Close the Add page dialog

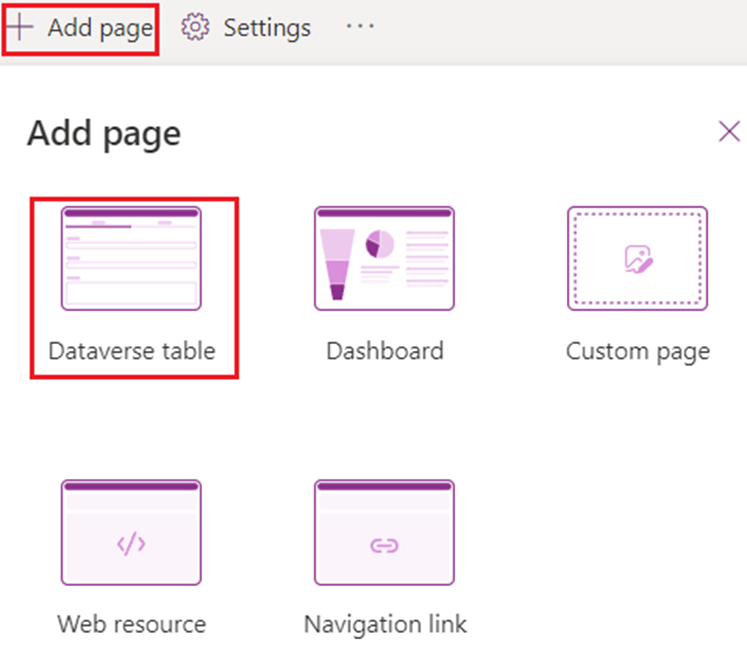click(x=729, y=132)
